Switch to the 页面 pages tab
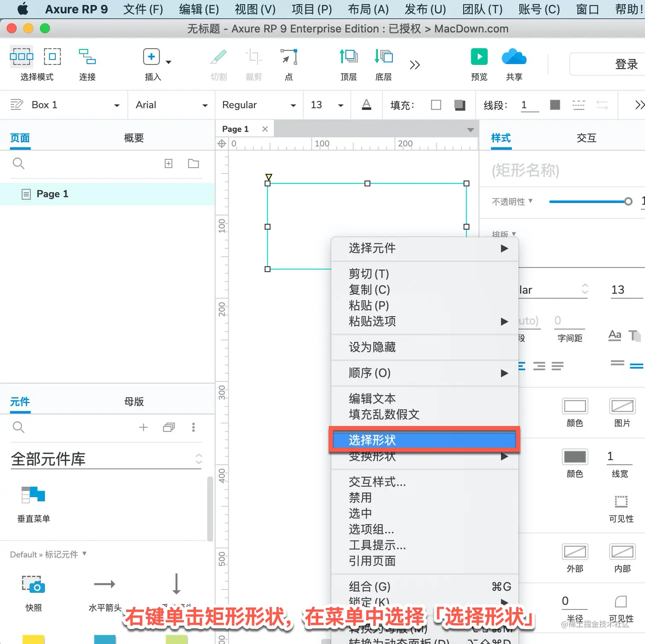This screenshot has width=645, height=644. [x=20, y=138]
